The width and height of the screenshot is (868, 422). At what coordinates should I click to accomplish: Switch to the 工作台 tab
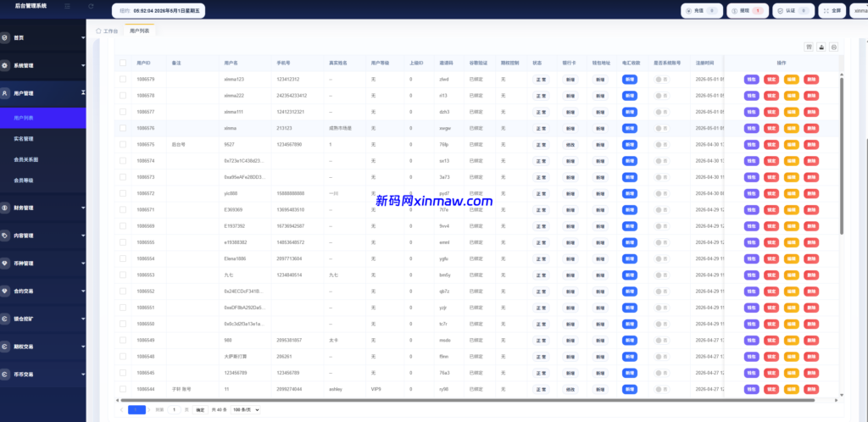point(107,31)
